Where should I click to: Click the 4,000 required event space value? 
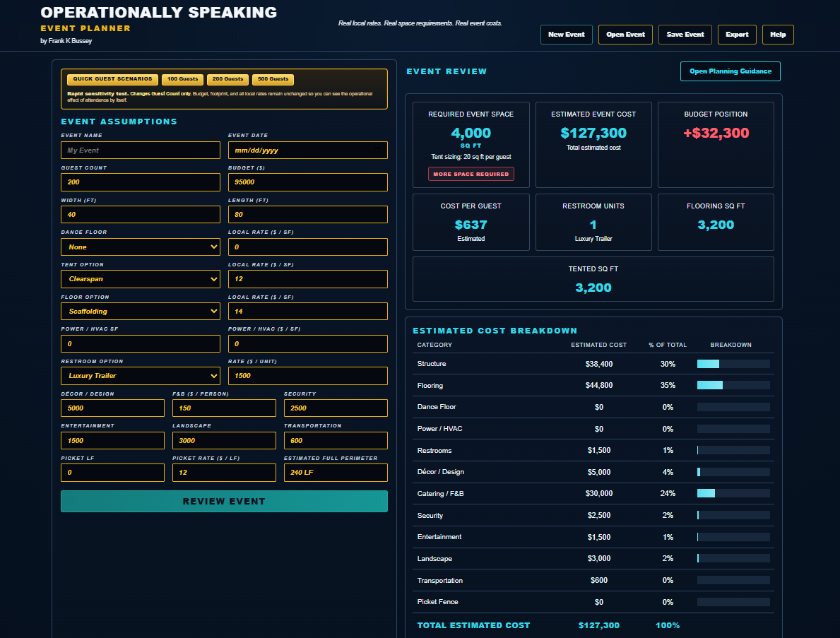click(471, 133)
